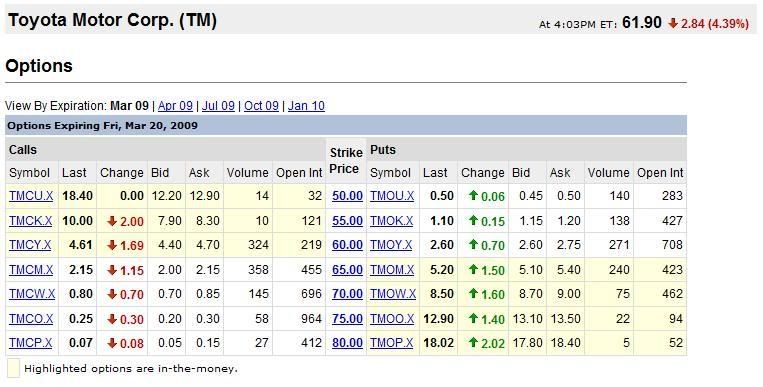Click percent change (4.39%) in header
The width and height of the screenshot is (763, 387).
coord(728,23)
